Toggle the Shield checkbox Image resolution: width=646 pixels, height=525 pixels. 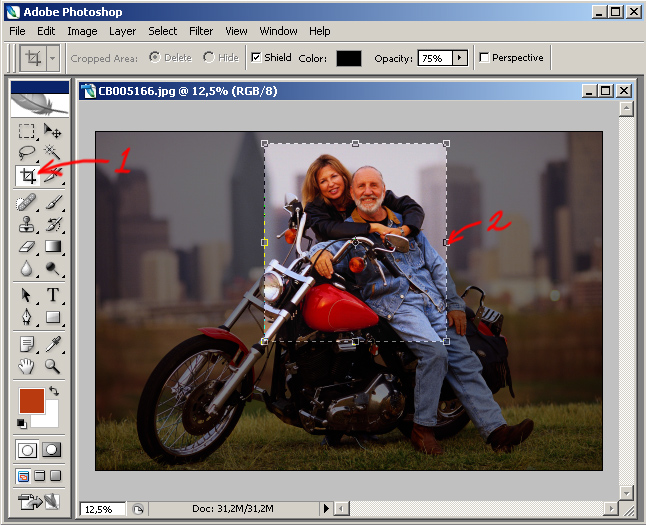point(256,57)
